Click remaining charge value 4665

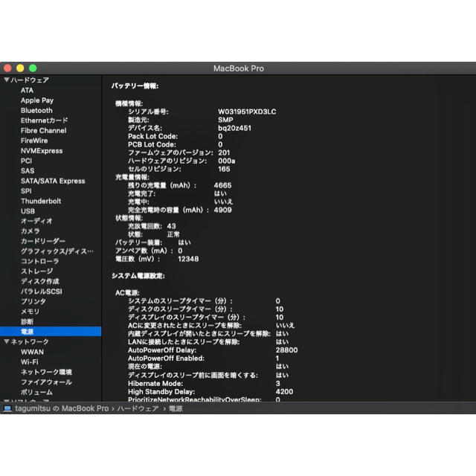[222, 185]
